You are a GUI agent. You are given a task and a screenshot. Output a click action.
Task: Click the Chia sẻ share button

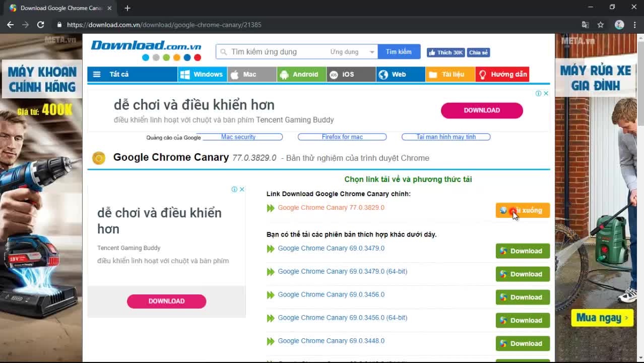pos(478,52)
